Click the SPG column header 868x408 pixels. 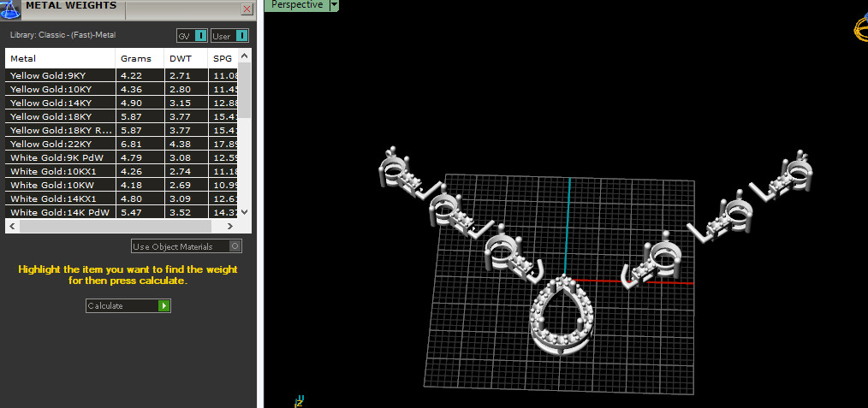pos(223,58)
